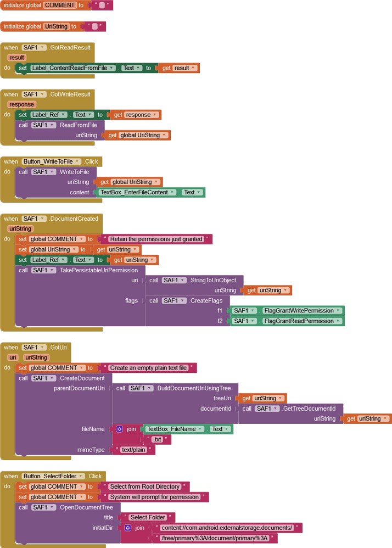
Task: Open Text property dropdown beside Label_ContentReadFromFile
Action: click(132, 68)
